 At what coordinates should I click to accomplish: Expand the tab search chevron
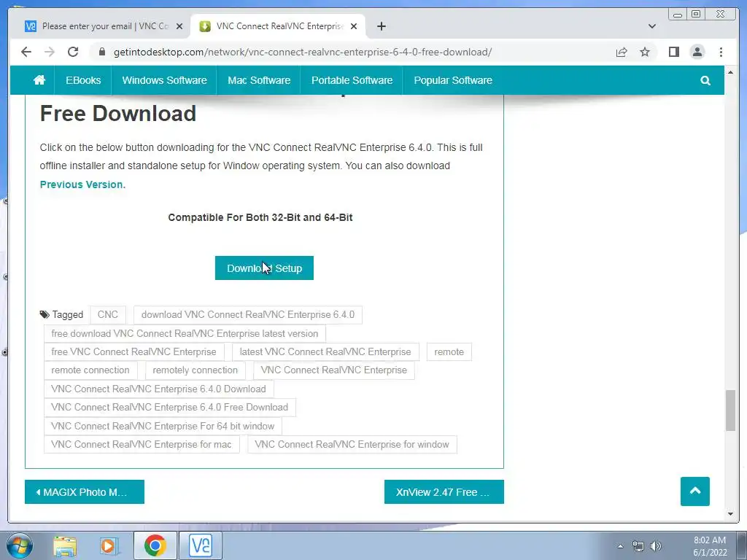coord(651,26)
